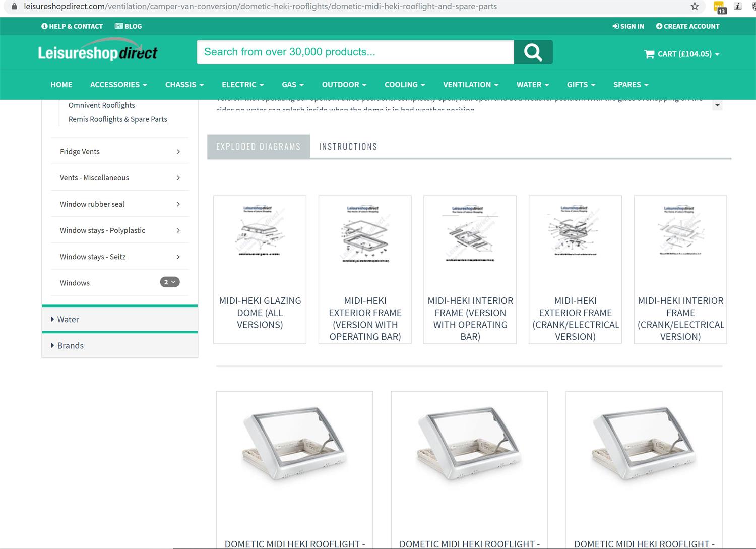The height and width of the screenshot is (549, 756).
Task: Open the yellow extension icon with badge 13
Action: click(x=720, y=7)
